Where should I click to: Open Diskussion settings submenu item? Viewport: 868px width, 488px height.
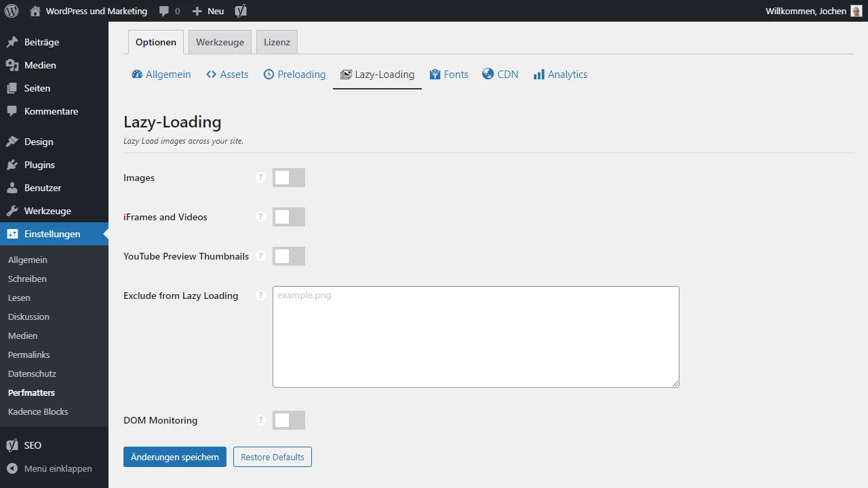click(28, 317)
